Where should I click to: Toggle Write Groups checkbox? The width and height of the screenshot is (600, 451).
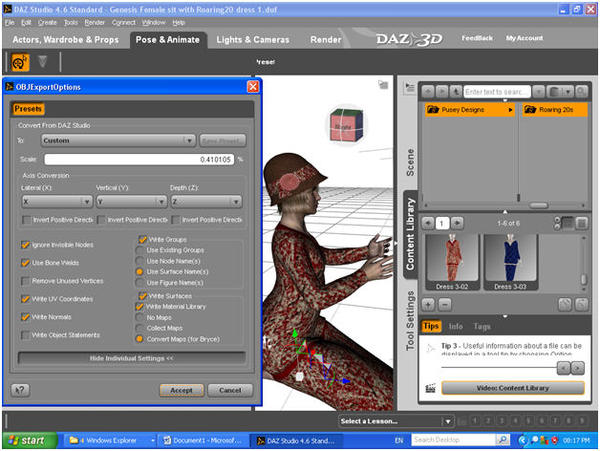(x=142, y=239)
